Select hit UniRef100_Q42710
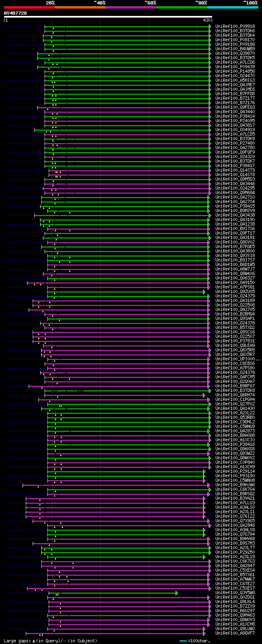Screen dimensions: 262x644 [235, 197]
